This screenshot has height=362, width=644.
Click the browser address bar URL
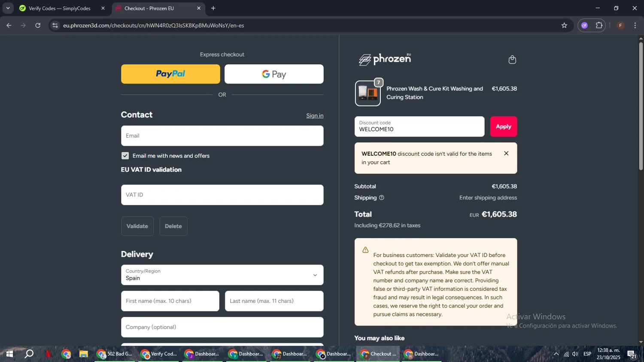pos(153,25)
